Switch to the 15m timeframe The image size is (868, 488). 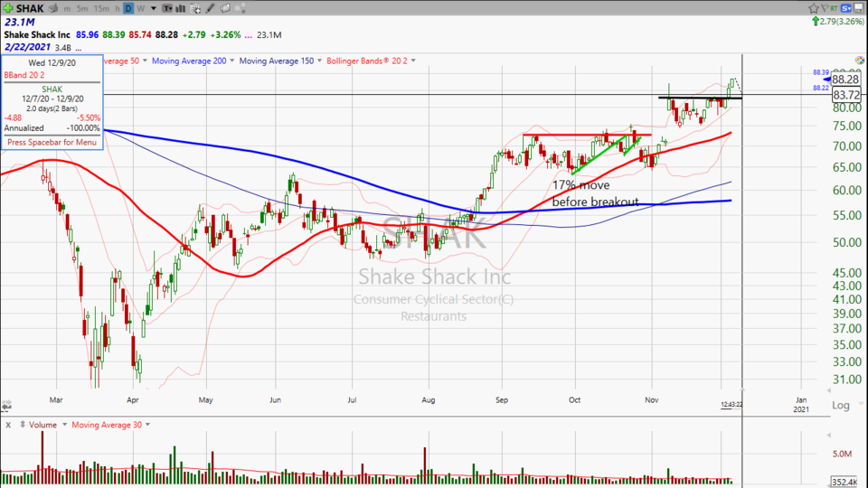coord(101,9)
